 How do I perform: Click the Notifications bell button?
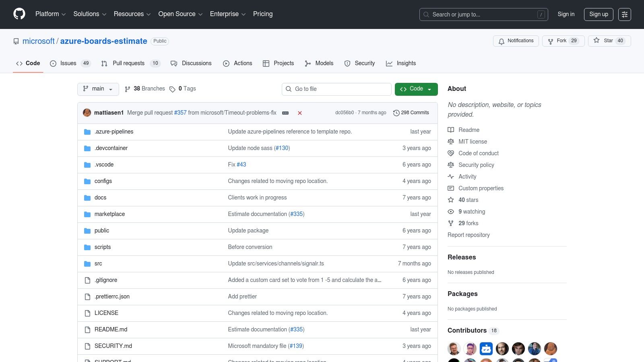tap(516, 41)
